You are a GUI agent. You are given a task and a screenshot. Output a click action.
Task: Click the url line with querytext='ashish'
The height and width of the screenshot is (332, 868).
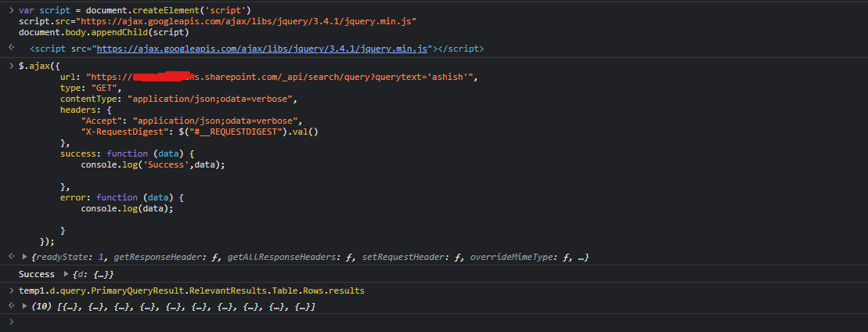(x=268, y=77)
